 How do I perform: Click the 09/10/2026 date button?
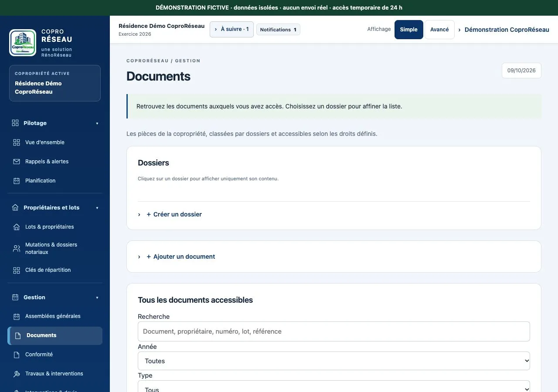tap(521, 71)
